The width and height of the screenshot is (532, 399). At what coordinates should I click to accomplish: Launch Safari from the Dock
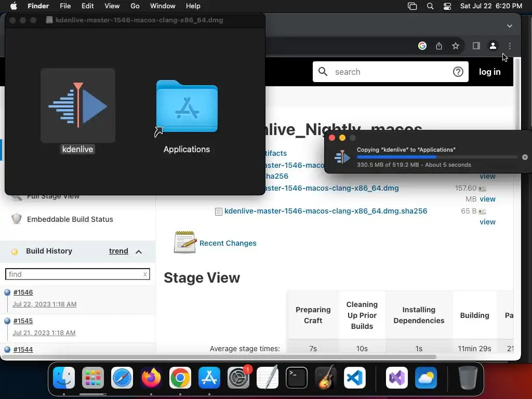click(x=122, y=378)
